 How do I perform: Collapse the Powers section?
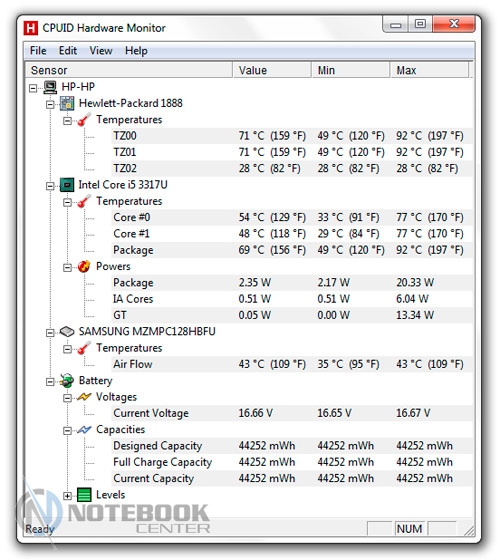tap(67, 267)
